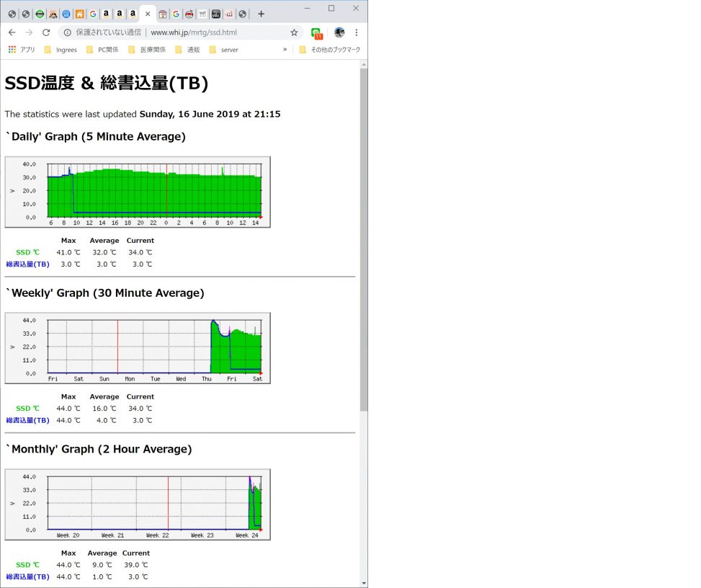
Task: Expand the hidden bookmarks chevron
Action: pyautogui.click(x=285, y=49)
